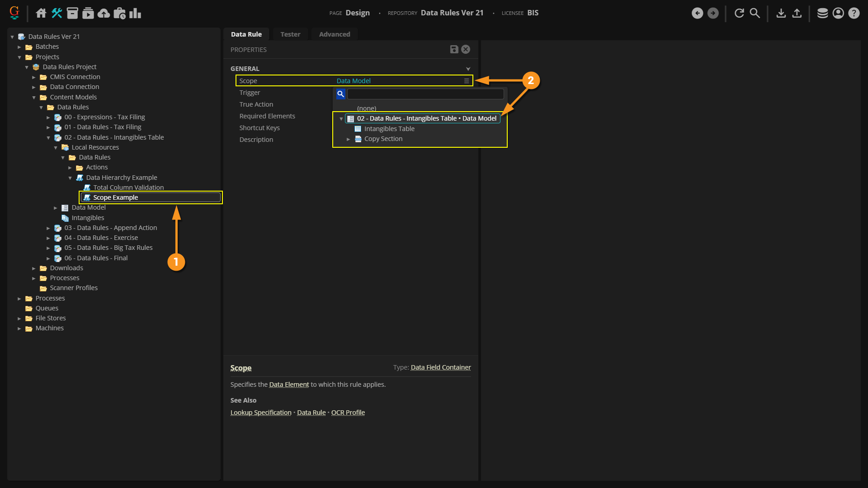
Task: Follow the Lookup Specification link
Action: click(x=261, y=413)
